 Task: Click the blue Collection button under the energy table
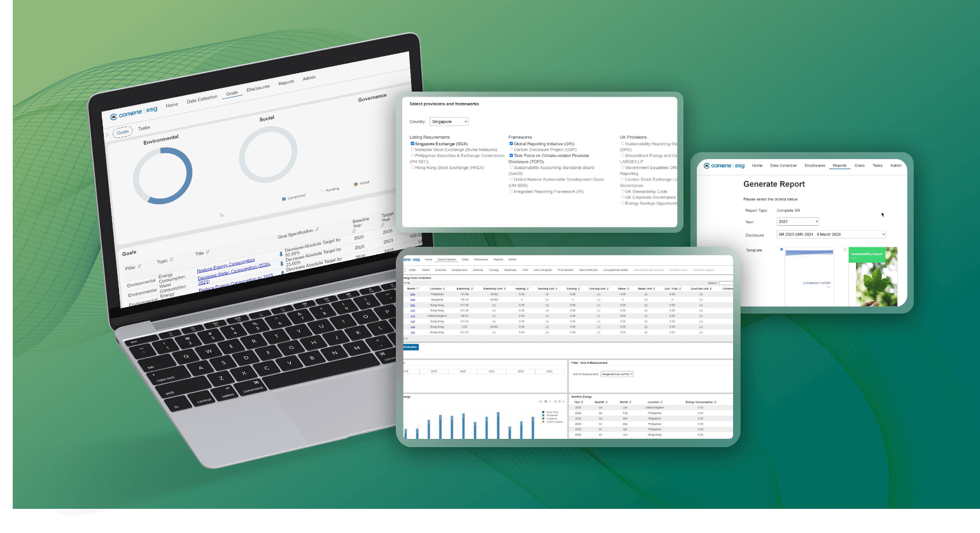coord(410,347)
